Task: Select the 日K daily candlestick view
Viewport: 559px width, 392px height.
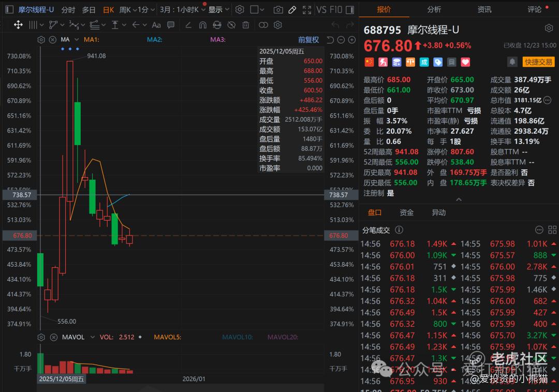Action: (x=108, y=10)
